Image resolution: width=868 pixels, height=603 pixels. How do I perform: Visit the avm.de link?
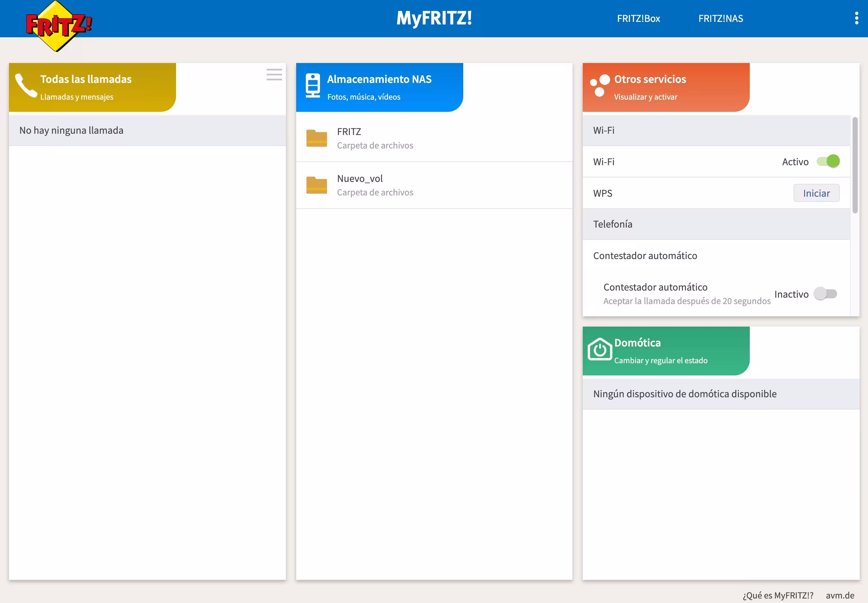pyautogui.click(x=840, y=595)
